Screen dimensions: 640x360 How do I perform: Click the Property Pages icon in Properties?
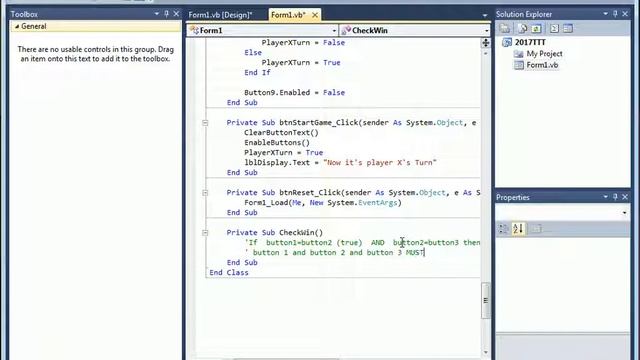(x=536, y=229)
